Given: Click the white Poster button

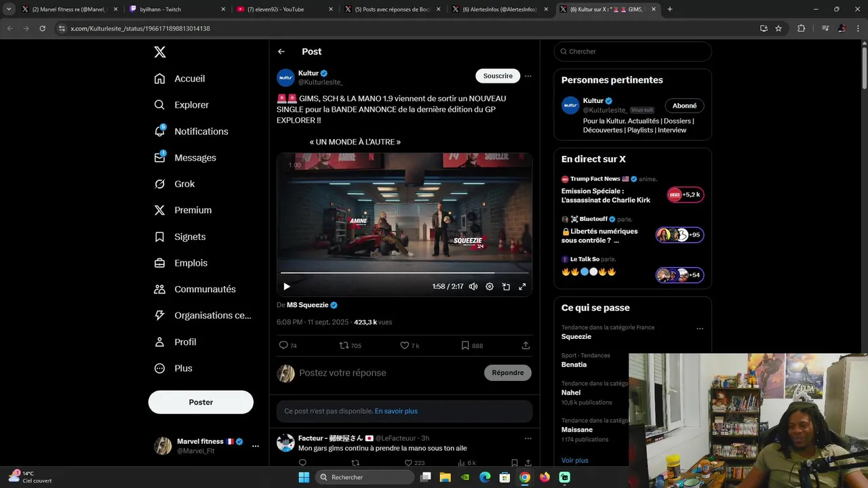Looking at the screenshot, I should pos(201,402).
